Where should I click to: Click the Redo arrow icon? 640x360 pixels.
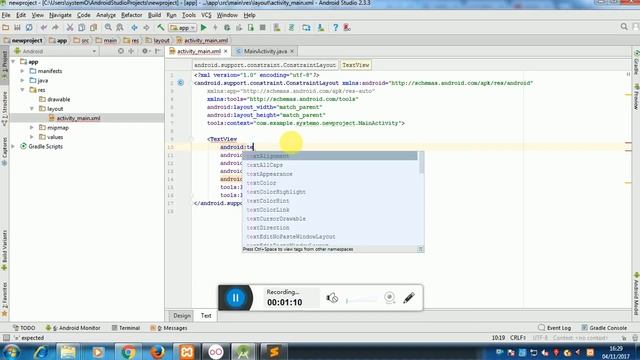coord(55,28)
